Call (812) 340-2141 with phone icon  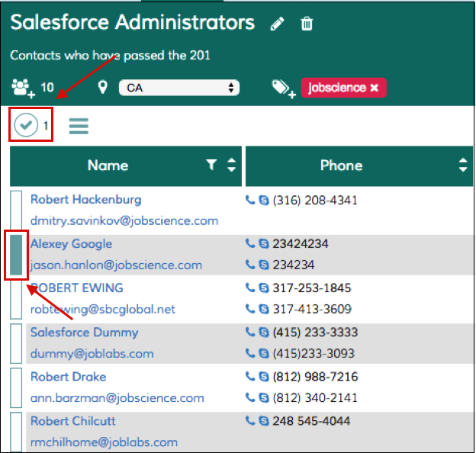pos(250,397)
